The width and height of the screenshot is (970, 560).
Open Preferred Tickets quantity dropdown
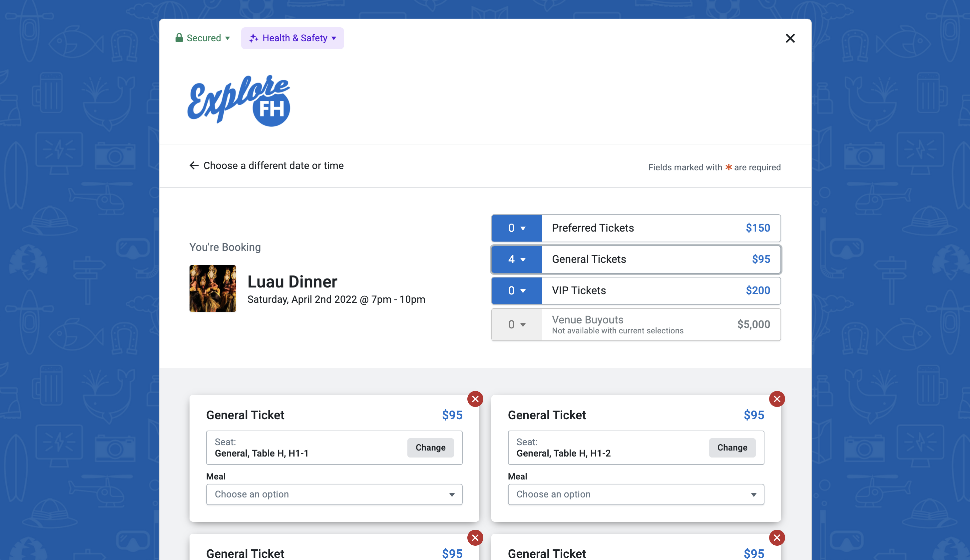517,228
